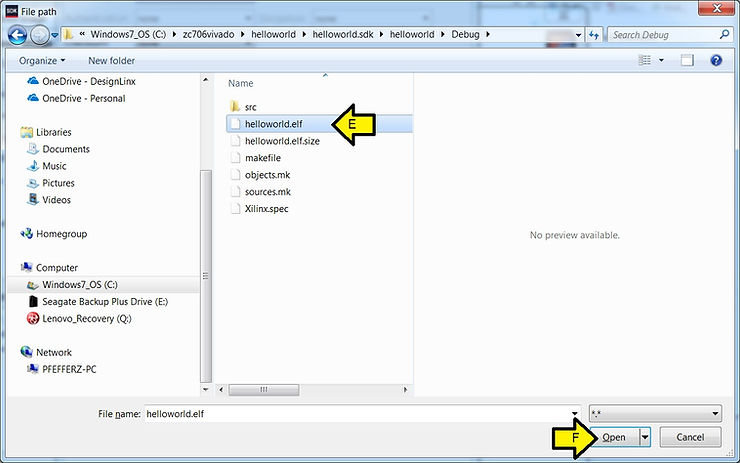Click the New folder button
740x463 pixels.
[x=111, y=61]
